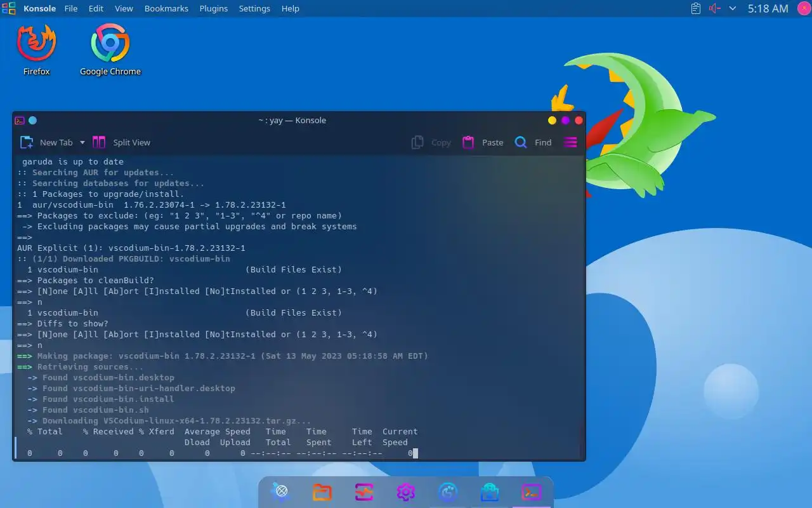
Task: Maximize Konsole with the purple titlebar button
Action: click(x=565, y=120)
